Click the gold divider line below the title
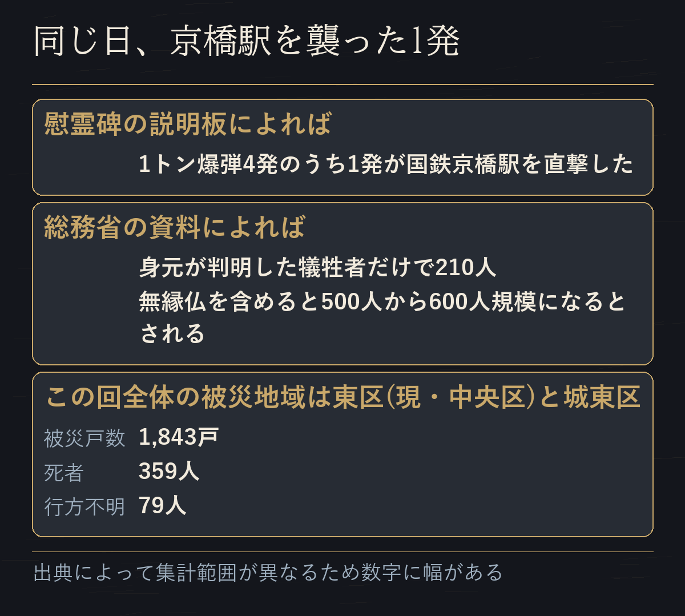The image size is (685, 616). [x=342, y=84]
